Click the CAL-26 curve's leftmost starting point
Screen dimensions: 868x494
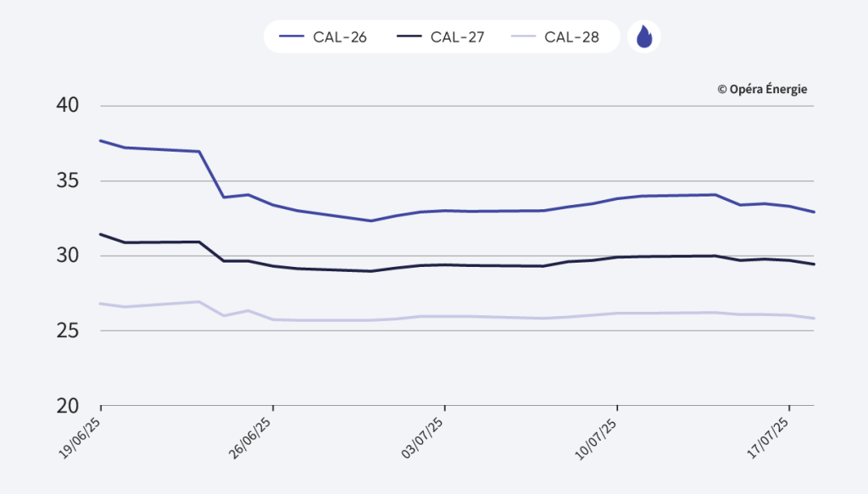pos(101,141)
